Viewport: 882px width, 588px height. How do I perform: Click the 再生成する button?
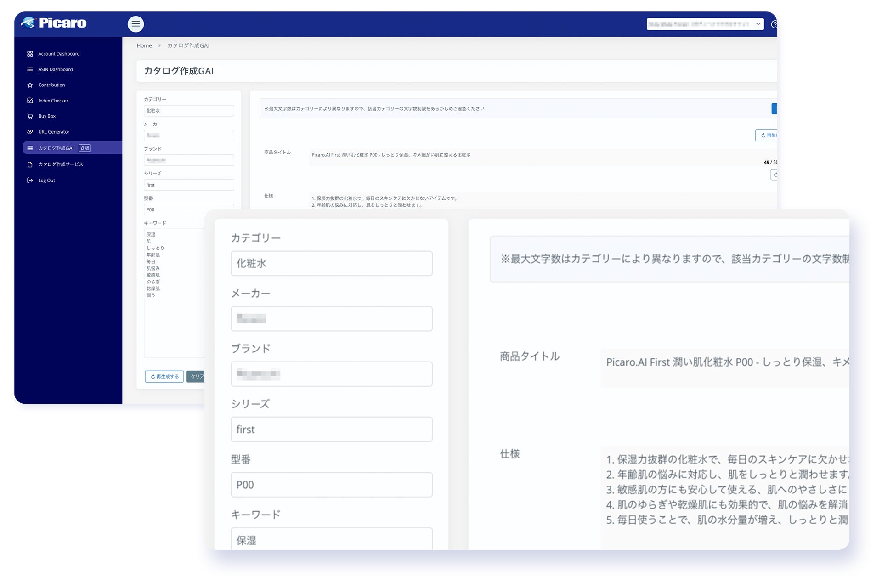[164, 376]
